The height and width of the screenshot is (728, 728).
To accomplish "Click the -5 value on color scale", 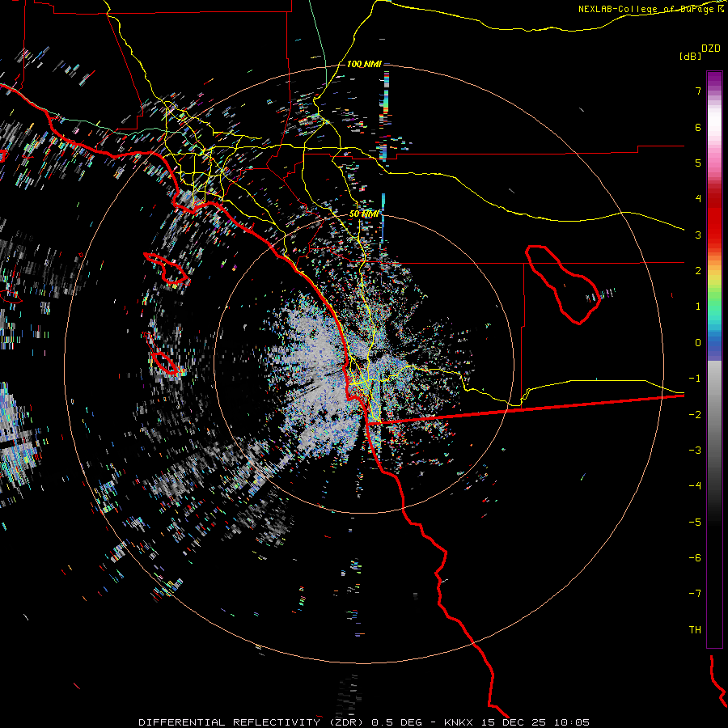I will 695,523.
